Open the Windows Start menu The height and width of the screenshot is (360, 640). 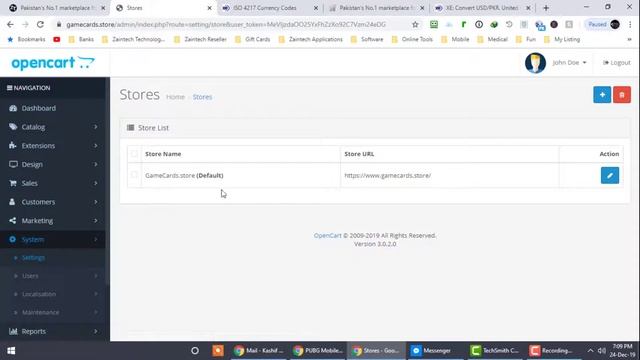[x=11, y=351]
